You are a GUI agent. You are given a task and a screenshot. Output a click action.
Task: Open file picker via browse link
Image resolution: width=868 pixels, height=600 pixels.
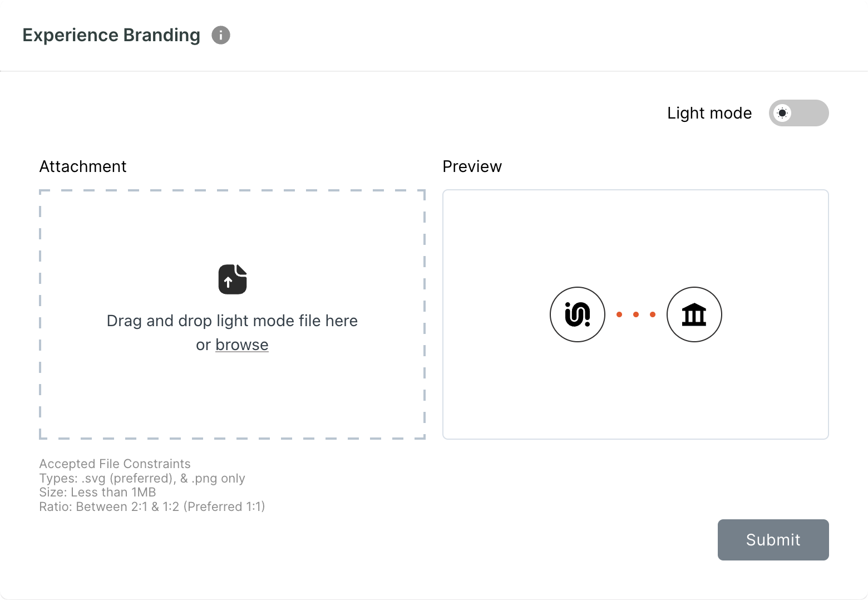[242, 345]
